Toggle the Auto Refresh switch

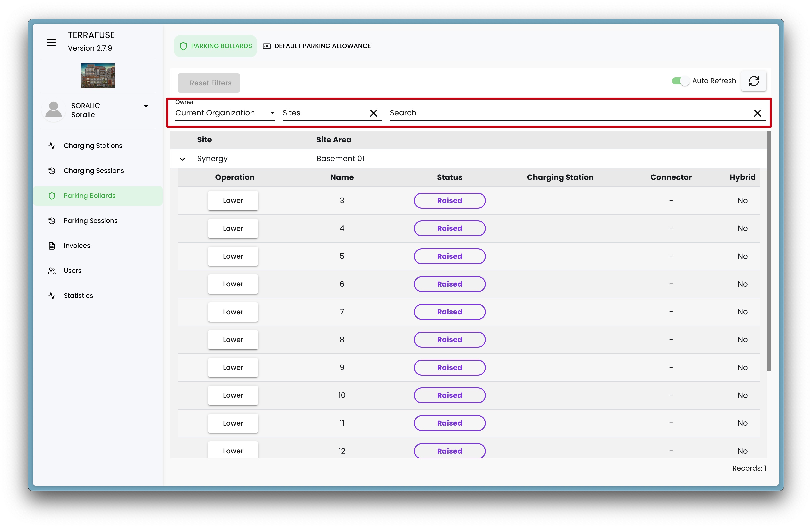point(680,81)
